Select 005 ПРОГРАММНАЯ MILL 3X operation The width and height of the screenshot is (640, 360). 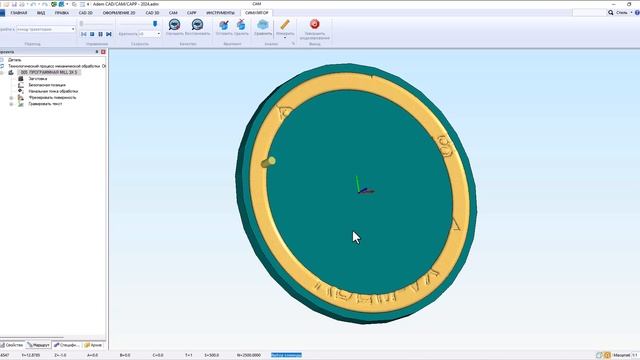(x=49, y=72)
